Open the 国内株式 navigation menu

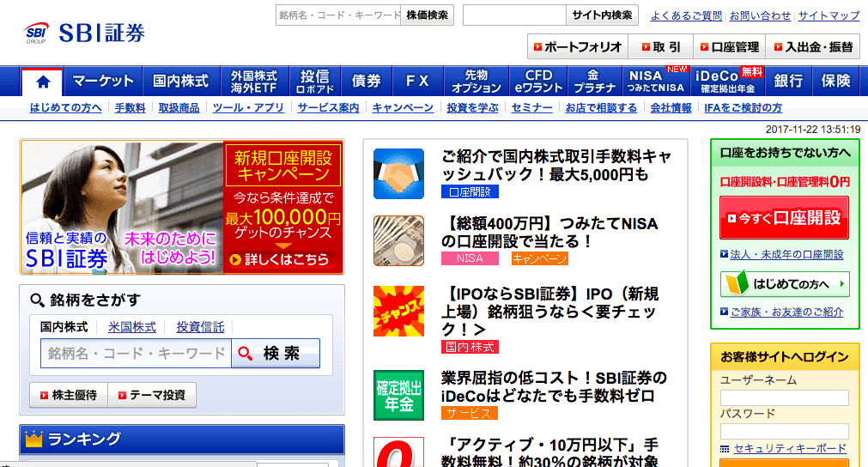click(180, 82)
